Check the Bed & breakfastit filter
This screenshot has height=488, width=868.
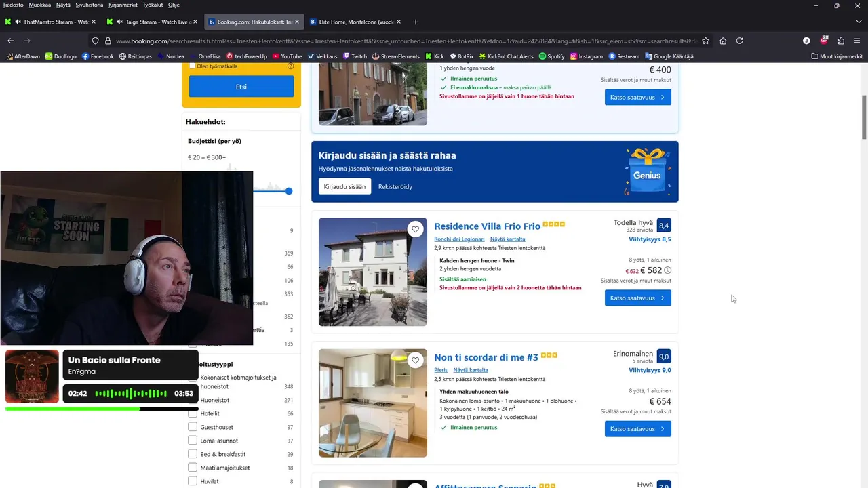click(193, 454)
